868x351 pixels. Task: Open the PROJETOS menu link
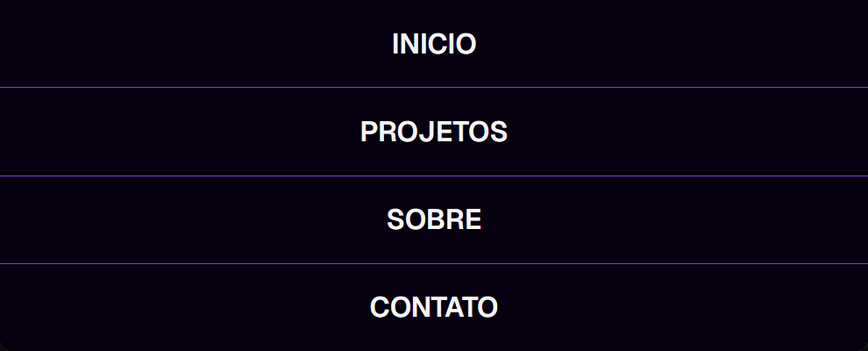(x=434, y=132)
